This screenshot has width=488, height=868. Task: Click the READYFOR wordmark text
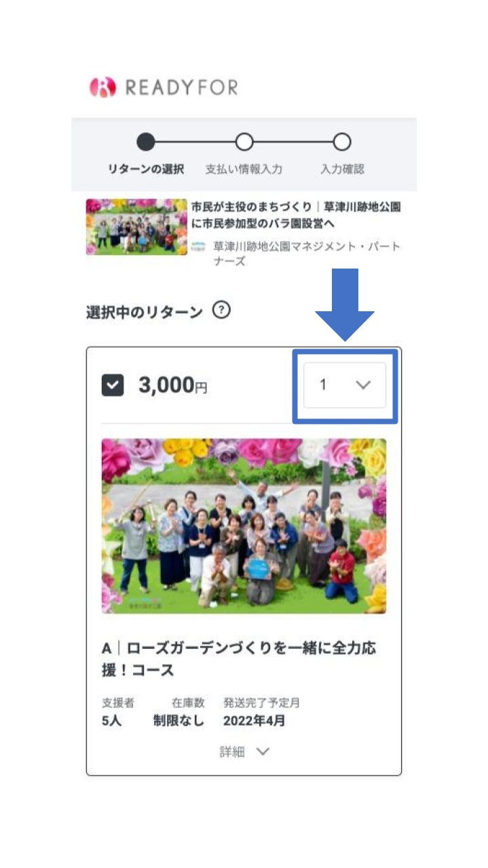point(181,87)
